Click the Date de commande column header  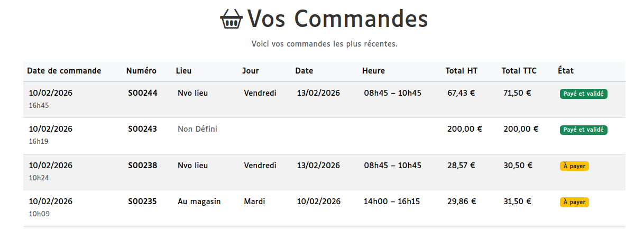pyautogui.click(x=64, y=71)
